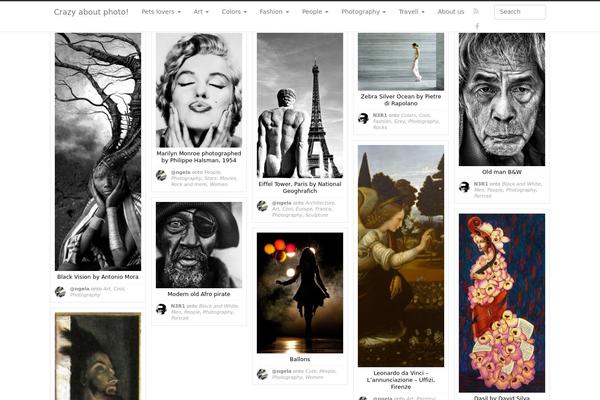Viewport: 600px width, 400px height.
Task: Open the Black Vision tree-hair photo thumbnail
Action: pyautogui.click(x=98, y=152)
